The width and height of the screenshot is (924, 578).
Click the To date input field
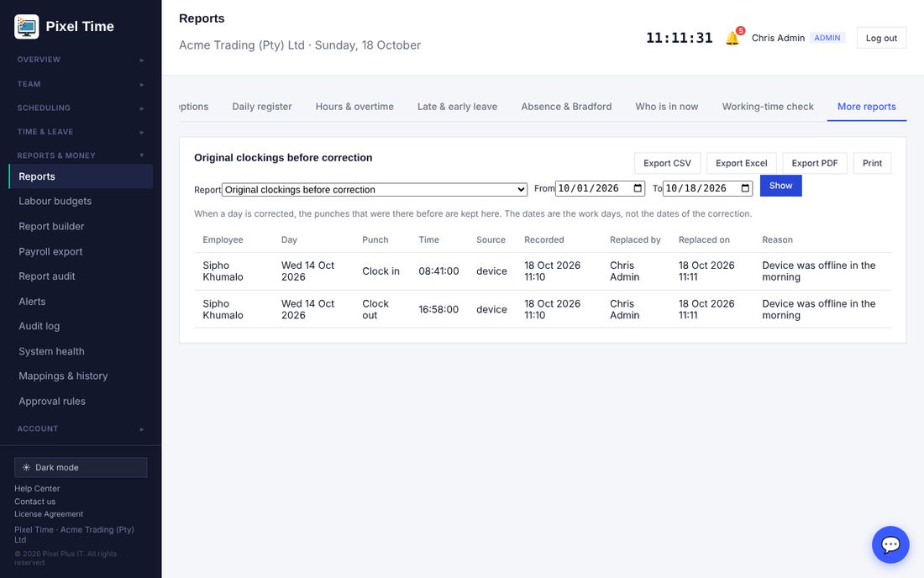[x=707, y=188]
